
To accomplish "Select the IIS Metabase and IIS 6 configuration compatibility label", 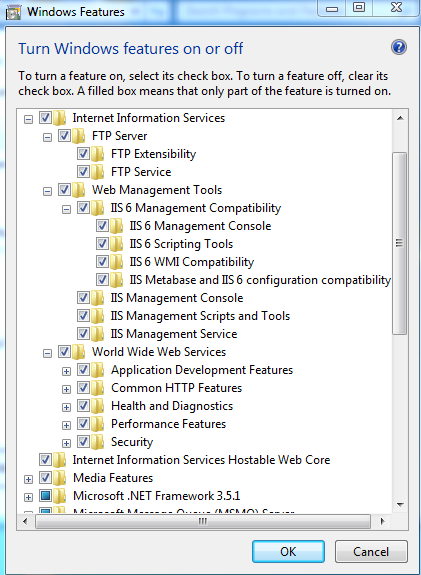I will click(260, 280).
